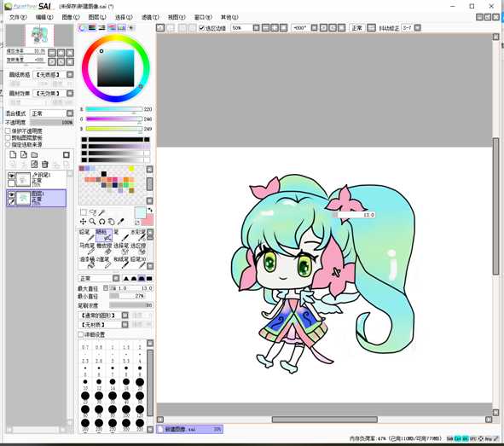Open the 图层 Layer menu

coord(96,17)
